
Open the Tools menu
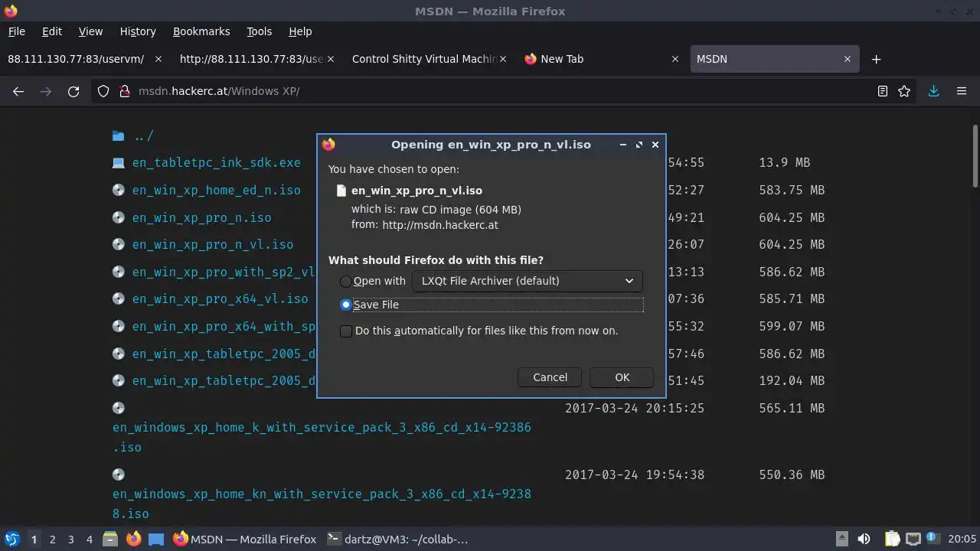pyautogui.click(x=259, y=31)
